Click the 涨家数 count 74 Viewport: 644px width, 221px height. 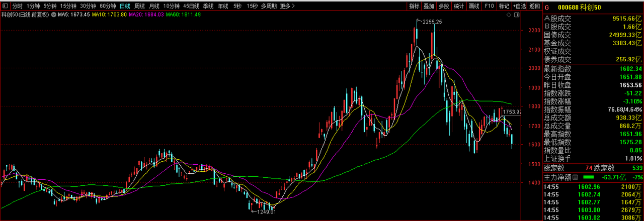tap(589, 168)
